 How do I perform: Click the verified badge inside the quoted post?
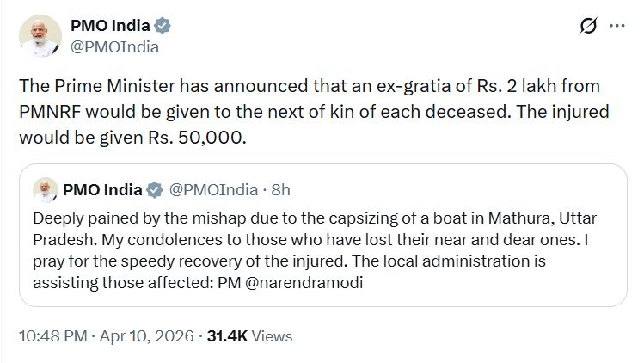(x=155, y=189)
